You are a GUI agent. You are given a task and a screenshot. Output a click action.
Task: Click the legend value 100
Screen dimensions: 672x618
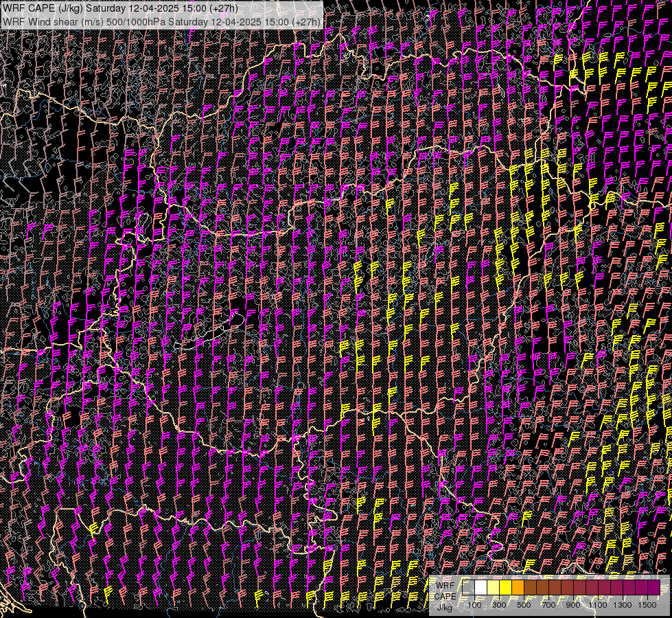pyautogui.click(x=475, y=605)
